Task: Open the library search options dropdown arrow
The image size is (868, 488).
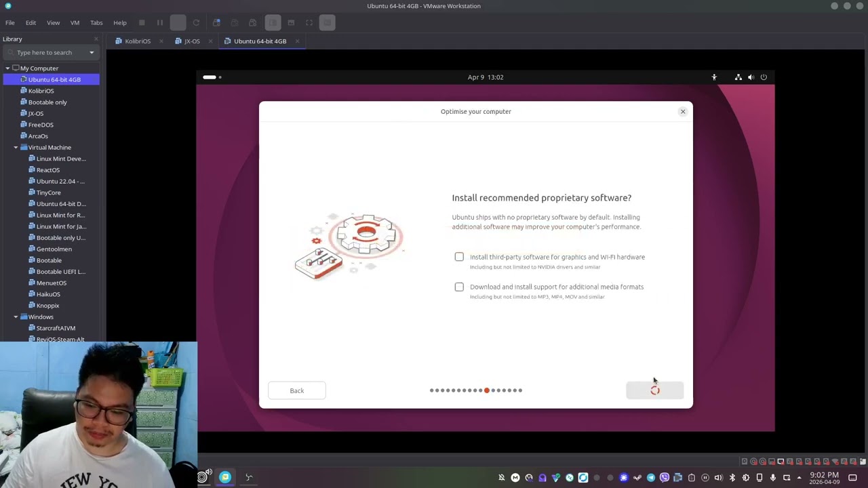Action: 92,53
